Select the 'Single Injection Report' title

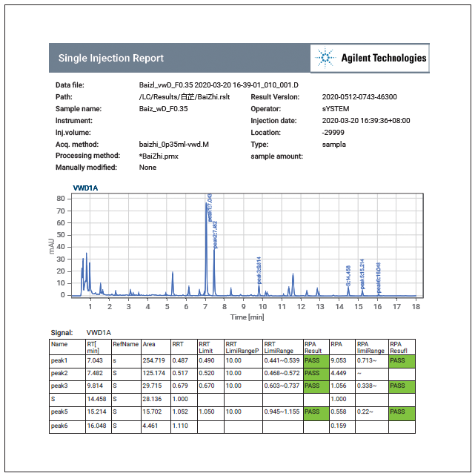click(x=110, y=58)
